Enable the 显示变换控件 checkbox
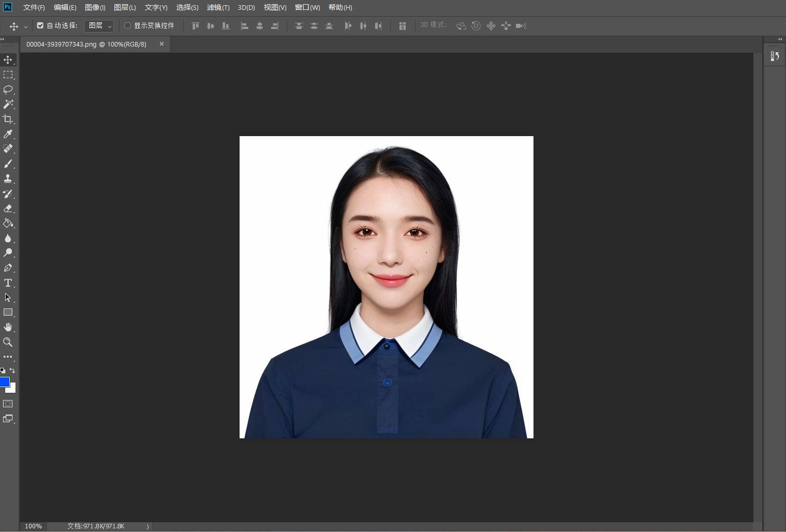 pyautogui.click(x=127, y=25)
